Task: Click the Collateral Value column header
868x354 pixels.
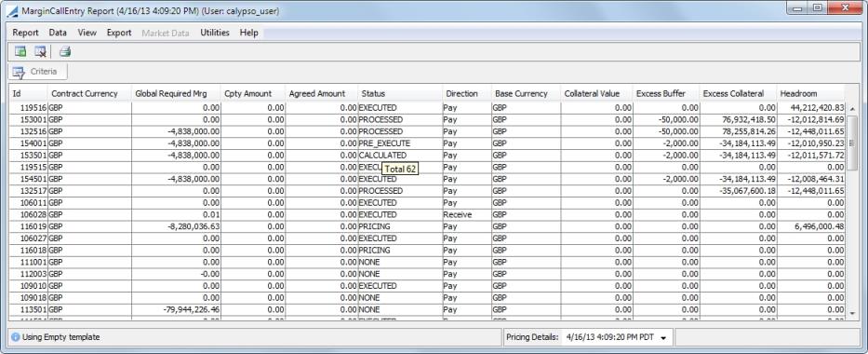Action: coord(596,94)
